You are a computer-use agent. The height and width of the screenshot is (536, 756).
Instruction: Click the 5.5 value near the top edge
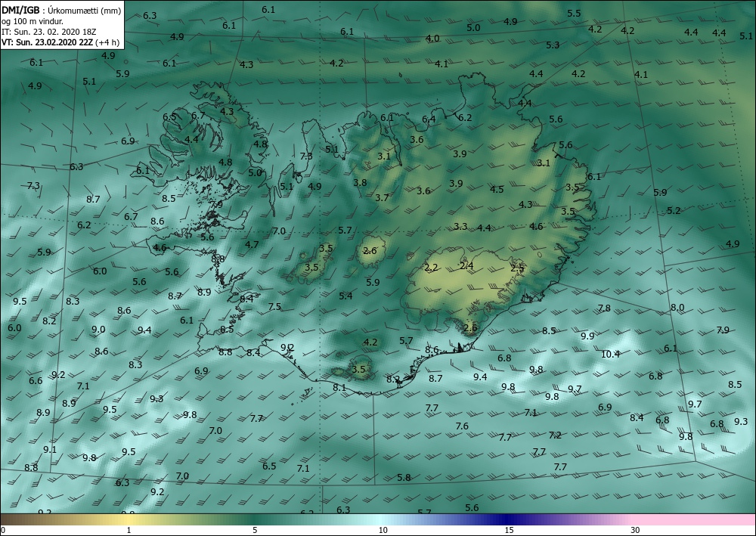(x=574, y=13)
